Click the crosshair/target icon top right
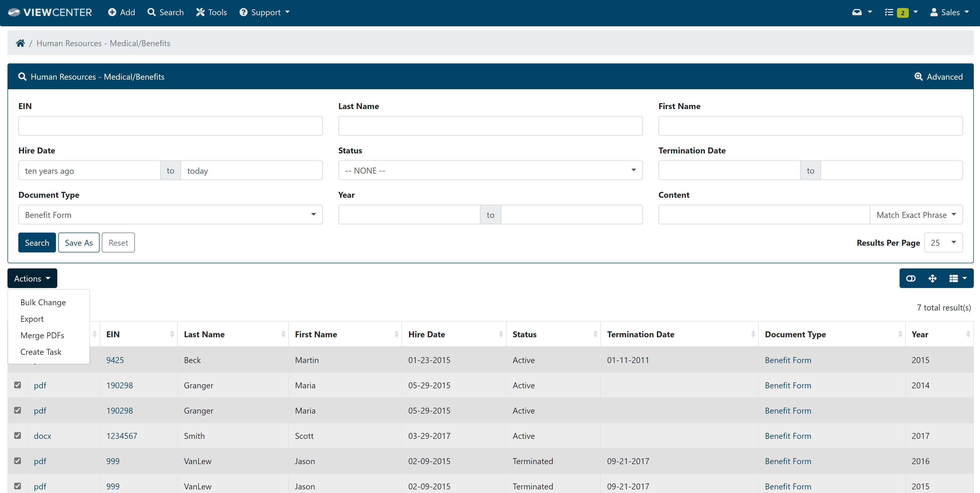The height and width of the screenshot is (493, 980). tap(933, 278)
